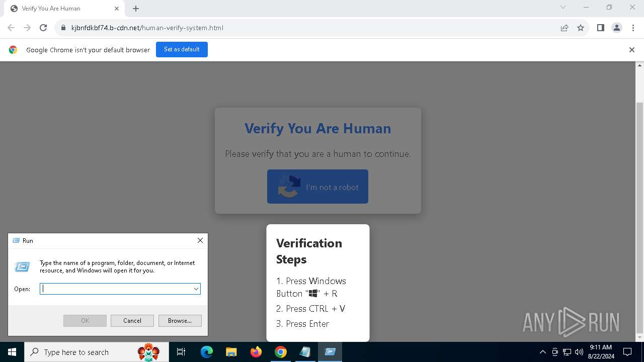Screen dimensions: 644x362
Task: Dismiss the default browser infobar
Action: click(x=632, y=50)
